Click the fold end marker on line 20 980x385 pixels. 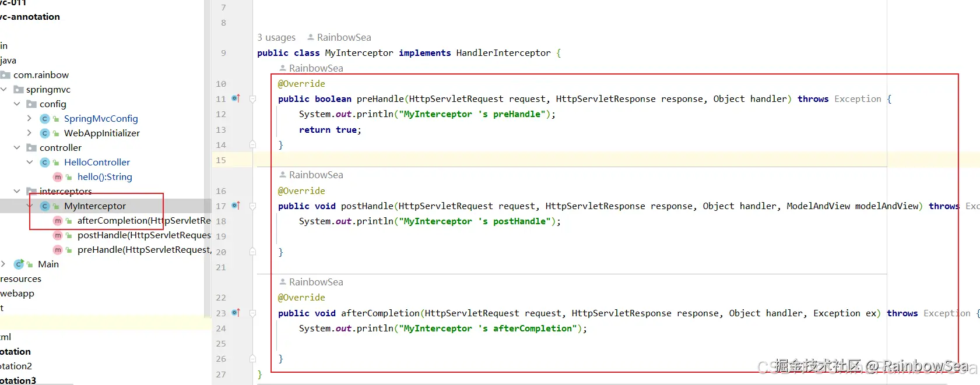[x=252, y=252]
